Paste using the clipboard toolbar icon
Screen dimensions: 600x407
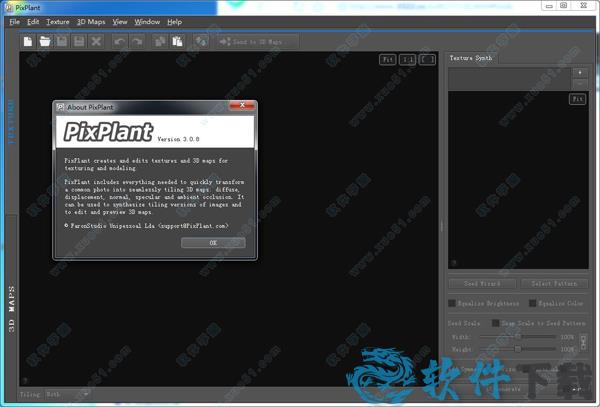177,41
